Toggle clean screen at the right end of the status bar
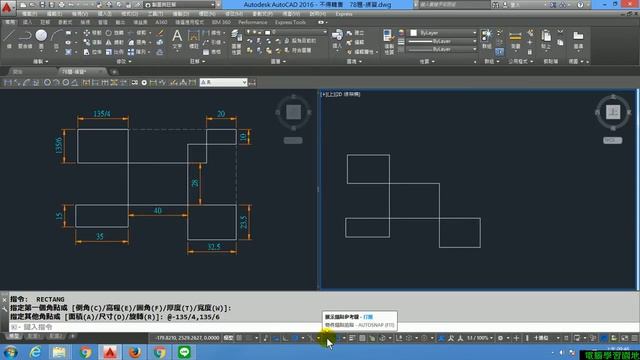640x360 pixels. (x=624, y=338)
